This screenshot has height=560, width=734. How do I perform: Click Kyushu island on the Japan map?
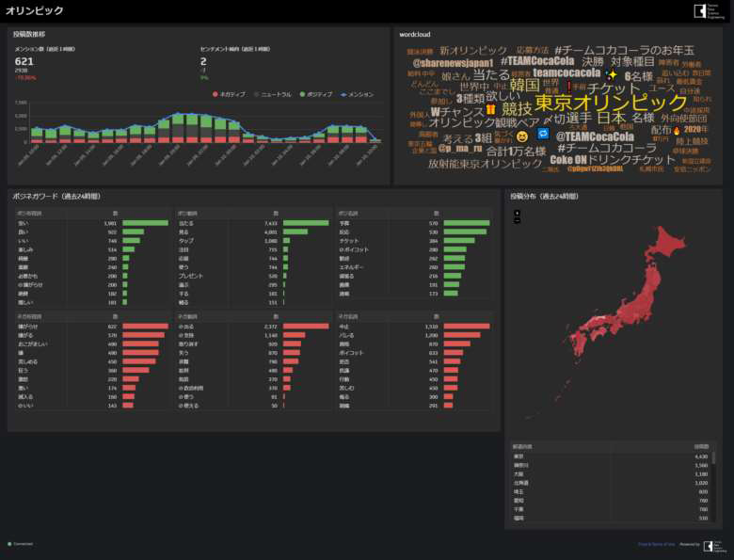581,344
